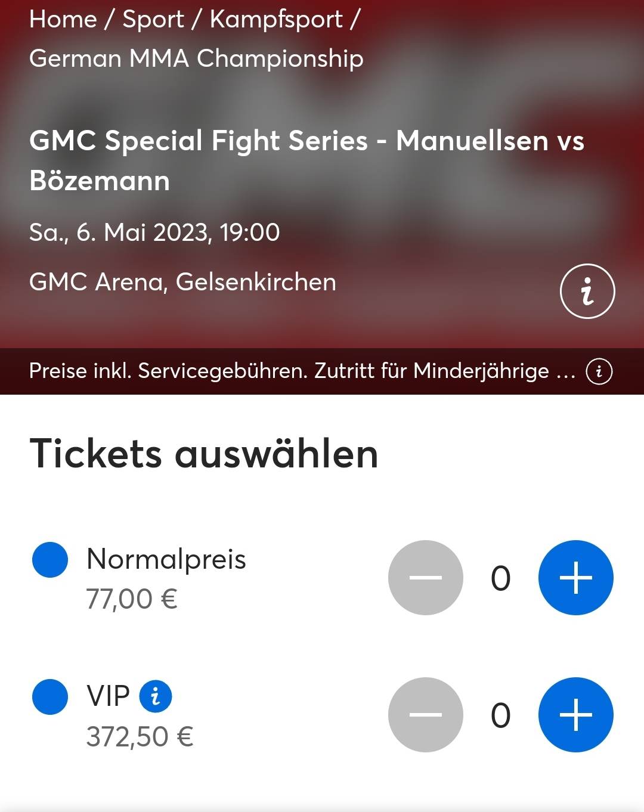
Task: Open the event info circle icon
Action: [587, 291]
